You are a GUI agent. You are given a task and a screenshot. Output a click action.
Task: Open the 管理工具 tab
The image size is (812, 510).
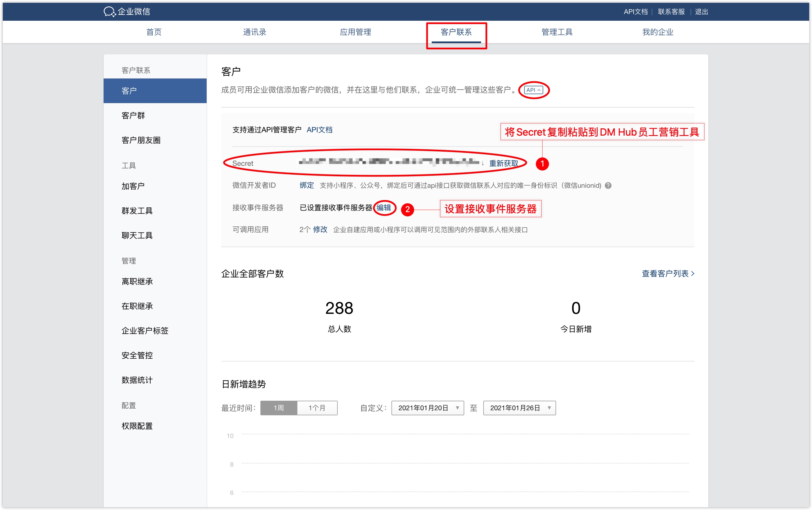coord(557,32)
